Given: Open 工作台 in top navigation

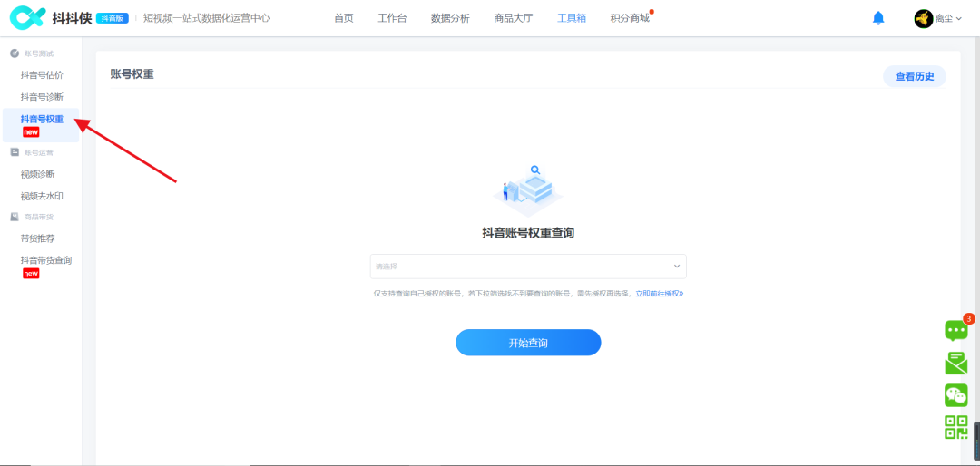Looking at the screenshot, I should 392,18.
